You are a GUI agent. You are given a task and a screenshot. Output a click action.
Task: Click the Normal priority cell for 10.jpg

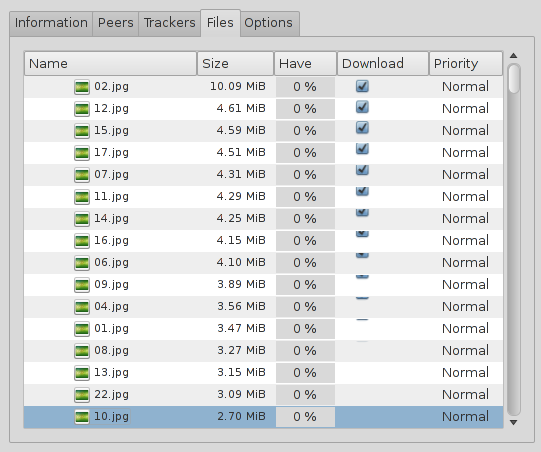pyautogui.click(x=465, y=417)
